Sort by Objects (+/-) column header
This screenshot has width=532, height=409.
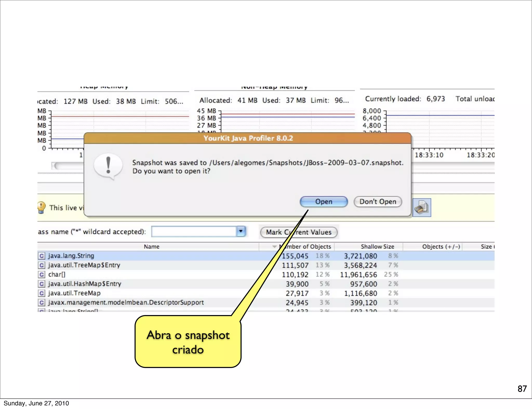point(441,247)
